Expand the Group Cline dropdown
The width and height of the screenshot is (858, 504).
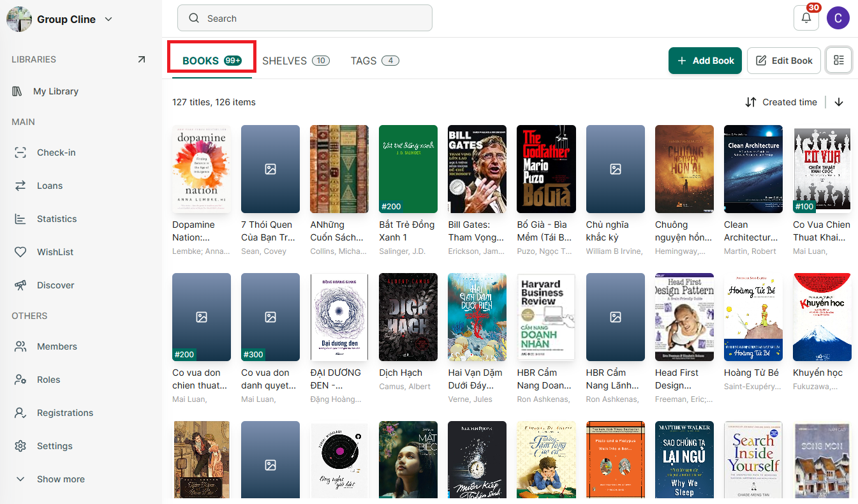tap(108, 19)
